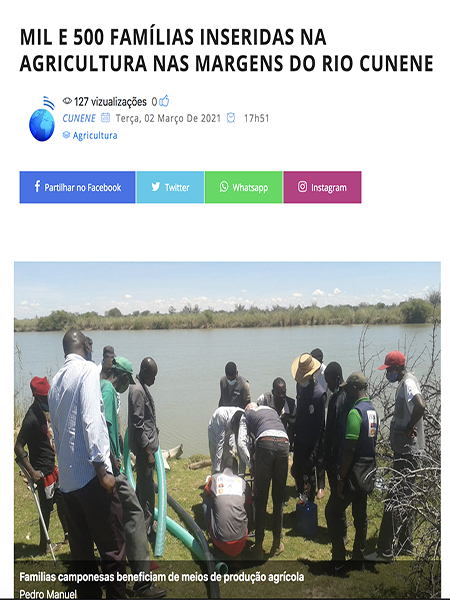Share the article on Instagram
Viewport: 450px width, 600px height.
pyautogui.click(x=322, y=187)
